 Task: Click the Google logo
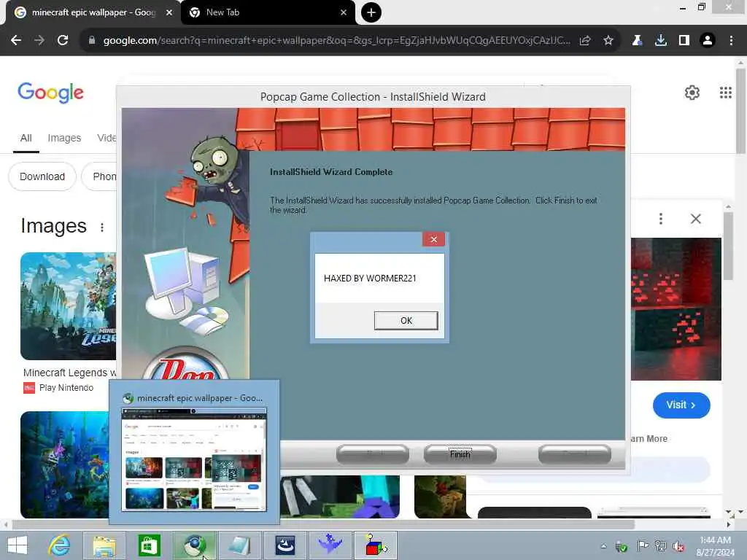click(50, 93)
